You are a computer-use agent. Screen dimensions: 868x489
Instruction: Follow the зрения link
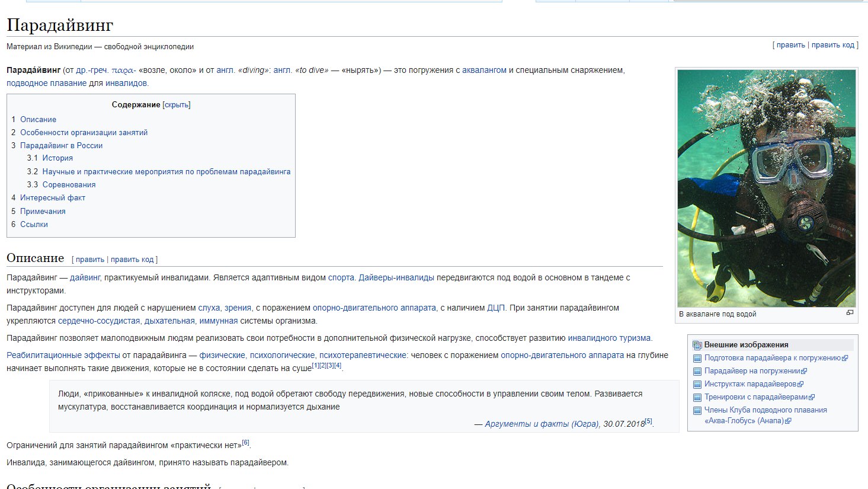(237, 308)
